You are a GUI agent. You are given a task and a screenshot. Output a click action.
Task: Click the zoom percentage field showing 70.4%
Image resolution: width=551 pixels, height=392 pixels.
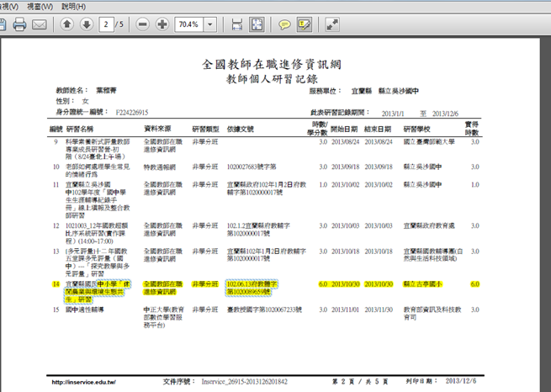188,24
